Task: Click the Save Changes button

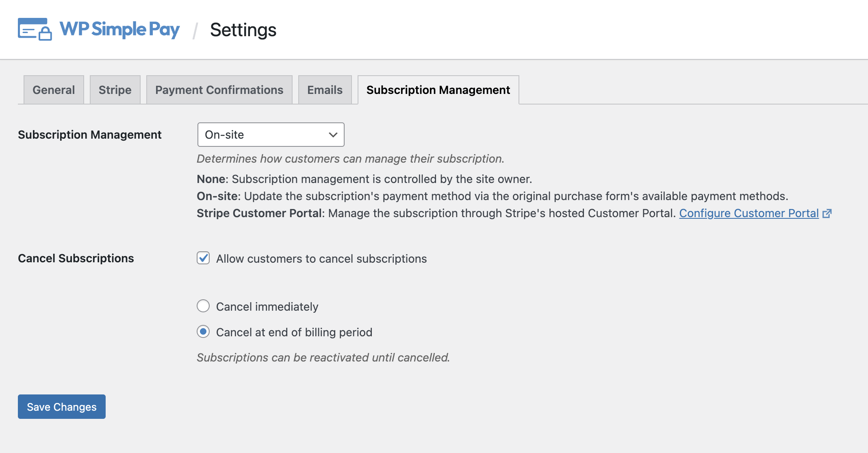Action: point(61,407)
